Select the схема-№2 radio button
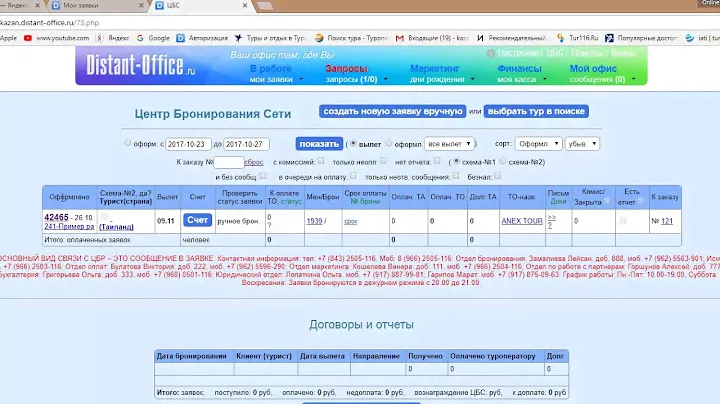Viewport: 720px width, 404px height. (503, 161)
